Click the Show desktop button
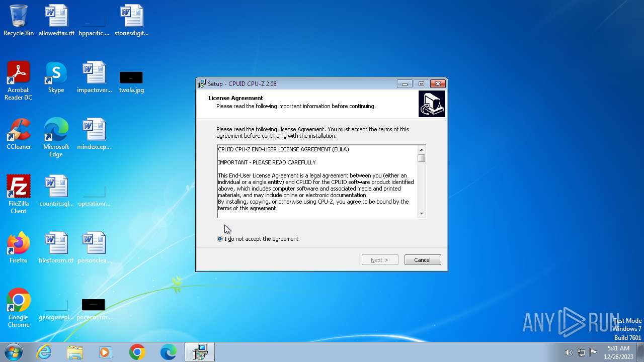The image size is (644, 362). pyautogui.click(x=640, y=352)
